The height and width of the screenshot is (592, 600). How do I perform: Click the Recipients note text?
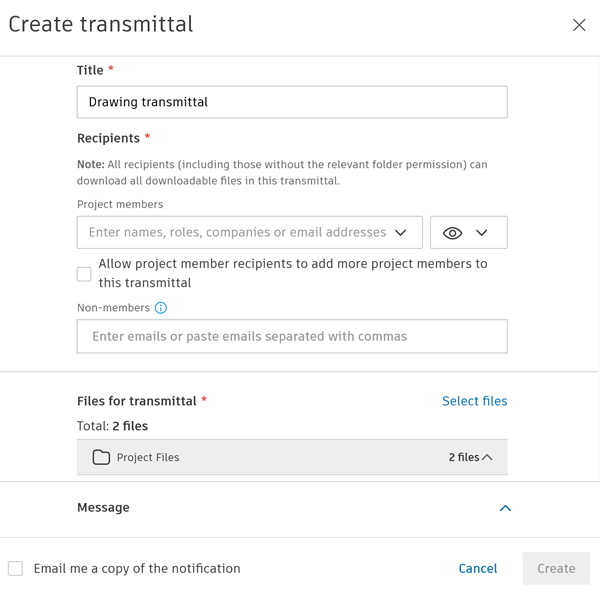tap(282, 172)
